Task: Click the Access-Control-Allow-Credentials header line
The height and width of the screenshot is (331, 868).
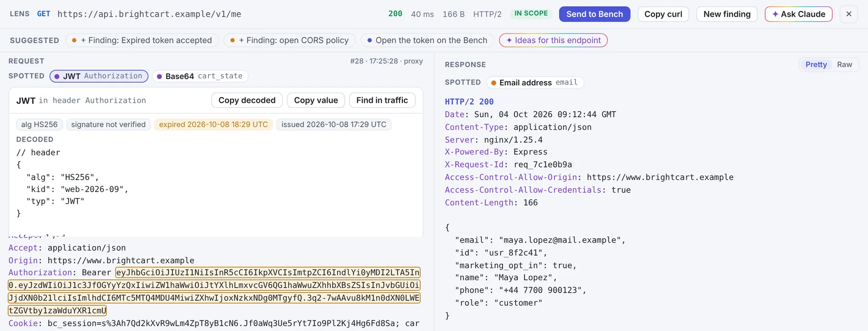Action: point(538,190)
